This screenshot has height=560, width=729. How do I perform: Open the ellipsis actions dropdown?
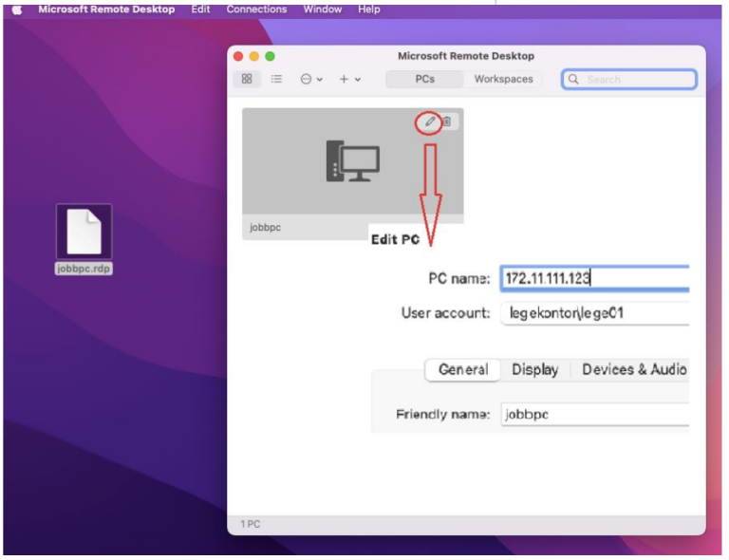point(311,80)
